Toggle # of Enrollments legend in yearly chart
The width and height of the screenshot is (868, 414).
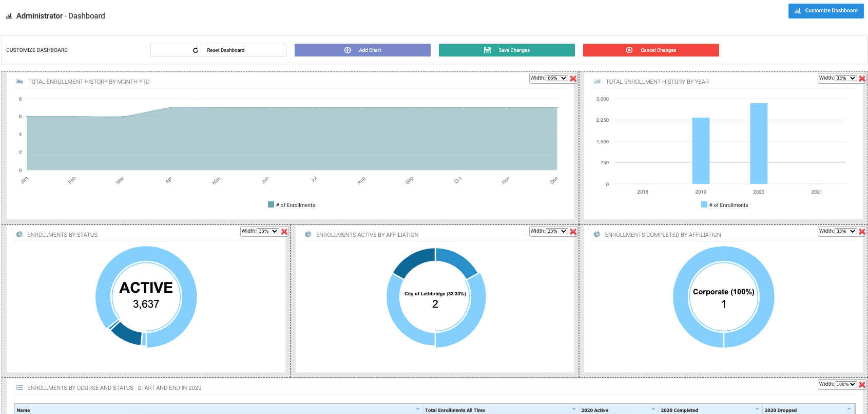pyautogui.click(x=725, y=205)
